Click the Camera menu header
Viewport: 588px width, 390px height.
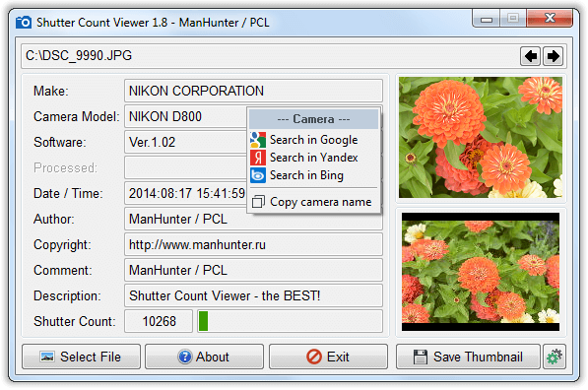tap(314, 119)
